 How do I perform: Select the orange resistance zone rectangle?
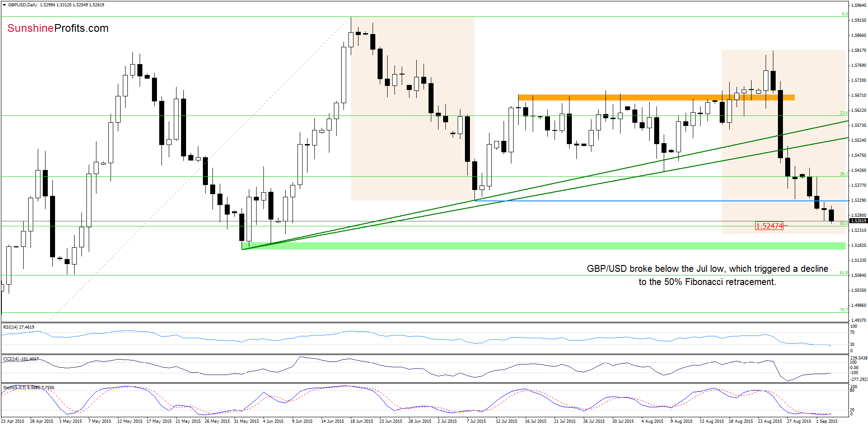[656, 97]
